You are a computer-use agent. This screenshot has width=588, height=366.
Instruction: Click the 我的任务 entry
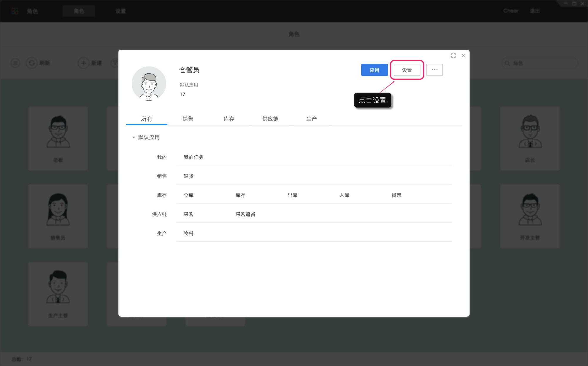point(193,157)
